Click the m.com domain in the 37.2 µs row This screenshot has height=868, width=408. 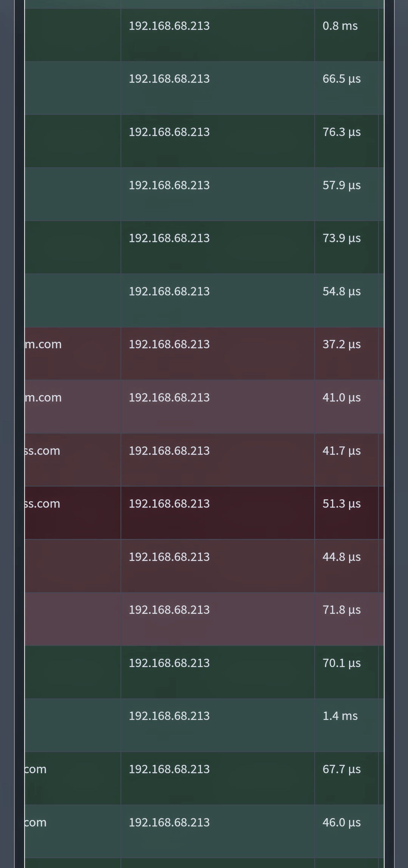43,344
